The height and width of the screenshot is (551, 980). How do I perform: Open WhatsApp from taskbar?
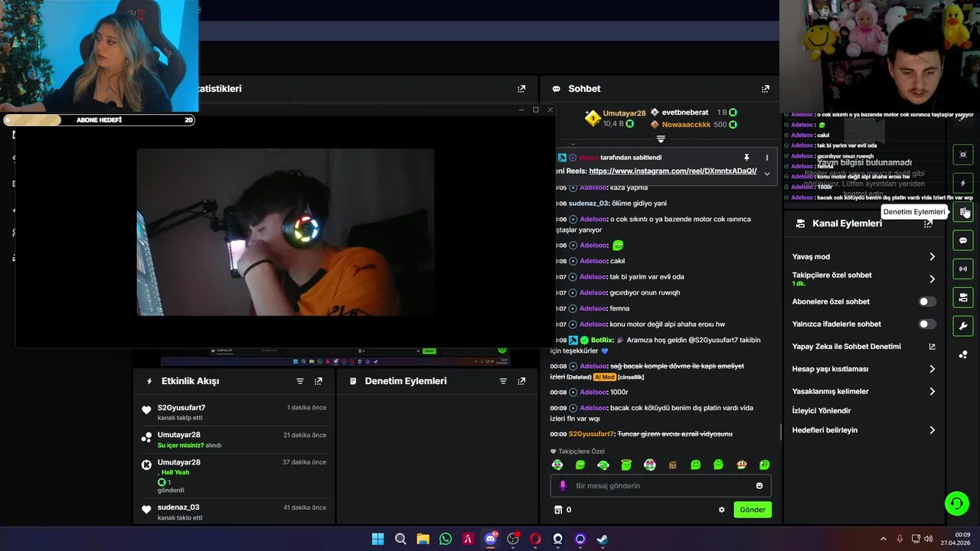[x=446, y=539]
